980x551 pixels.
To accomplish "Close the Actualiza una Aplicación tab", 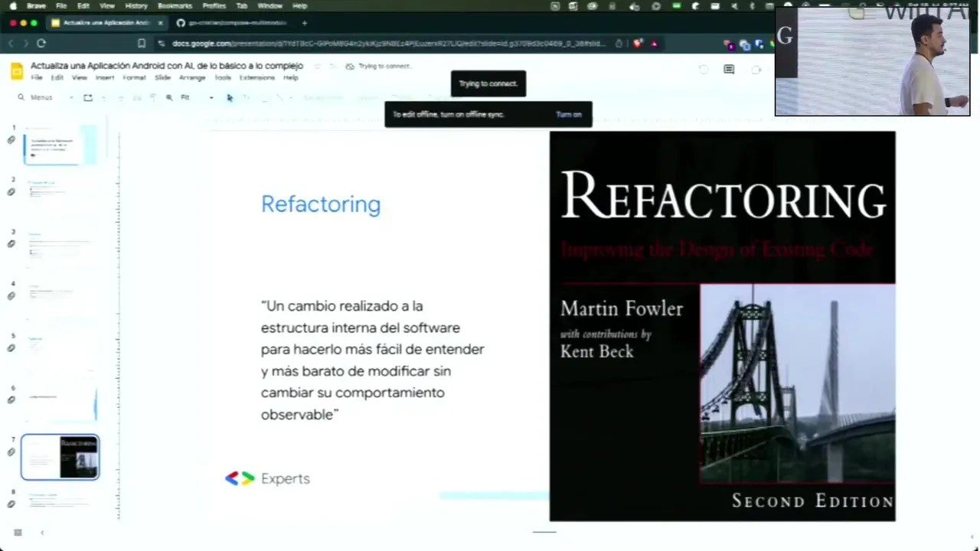I will coord(160,23).
